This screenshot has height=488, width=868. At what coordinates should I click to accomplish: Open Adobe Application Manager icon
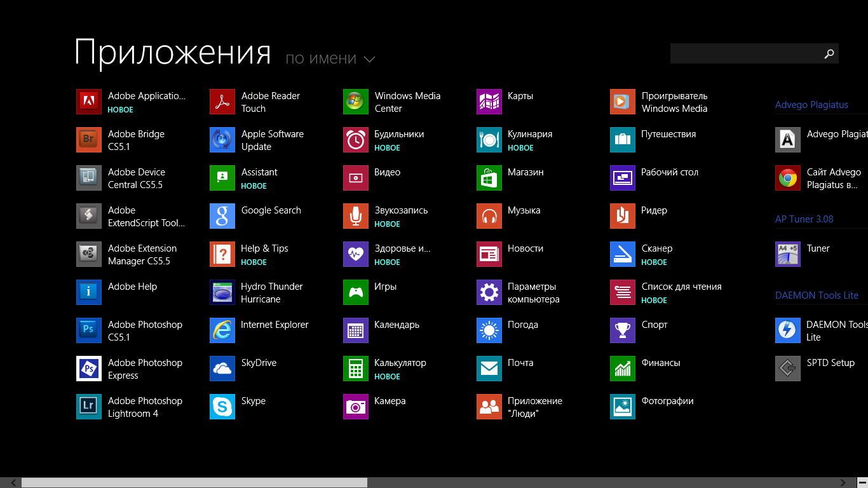pyautogui.click(x=89, y=102)
